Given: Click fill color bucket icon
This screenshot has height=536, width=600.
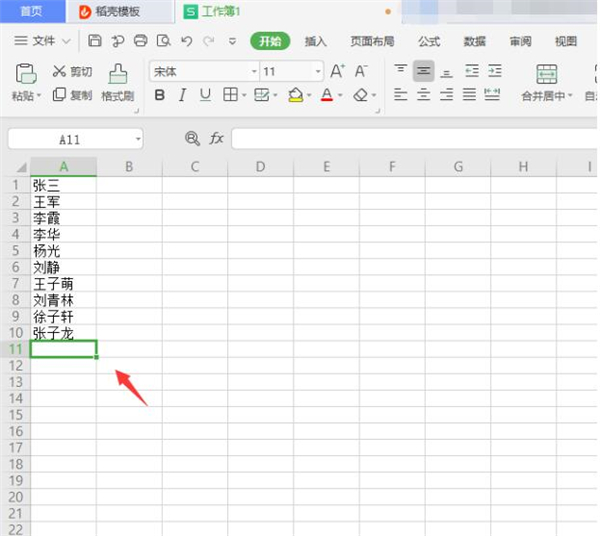Looking at the screenshot, I should pyautogui.click(x=295, y=95).
